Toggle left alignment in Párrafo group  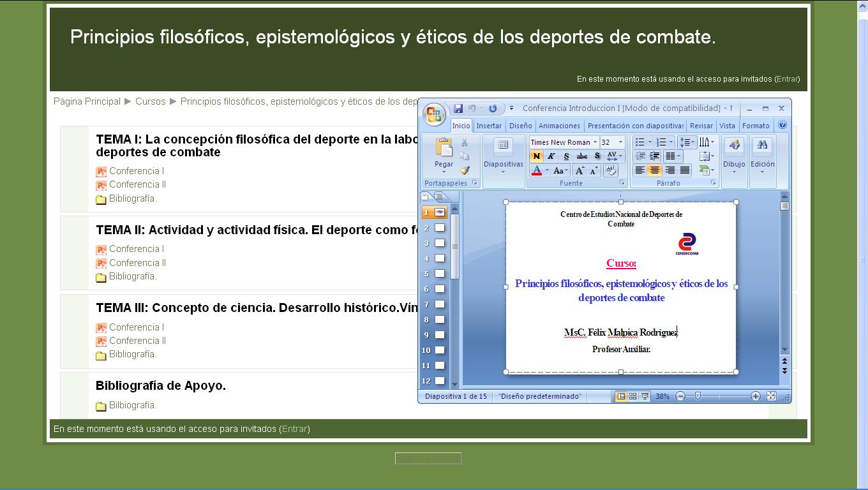639,170
